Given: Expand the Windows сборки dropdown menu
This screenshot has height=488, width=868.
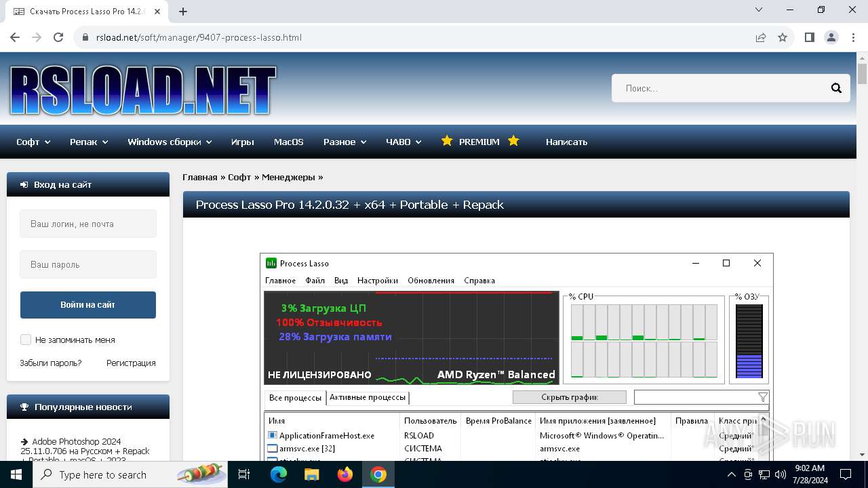Looking at the screenshot, I should click(170, 142).
